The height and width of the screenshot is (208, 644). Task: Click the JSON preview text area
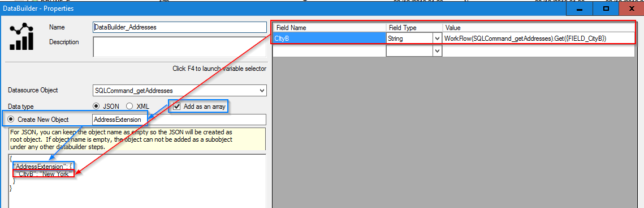[x=137, y=181]
